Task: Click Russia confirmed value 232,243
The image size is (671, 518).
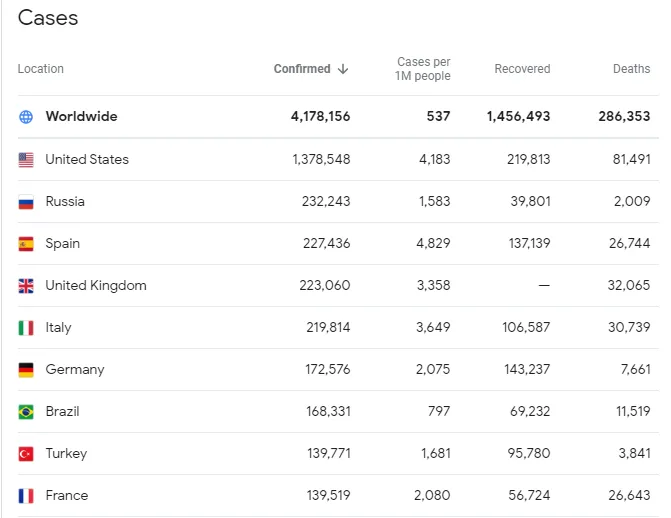Action: click(326, 201)
